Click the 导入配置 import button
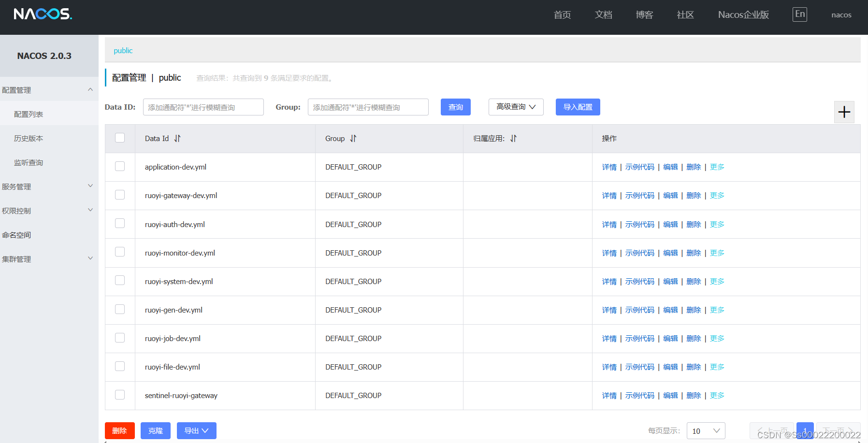868x443 pixels. (x=578, y=107)
